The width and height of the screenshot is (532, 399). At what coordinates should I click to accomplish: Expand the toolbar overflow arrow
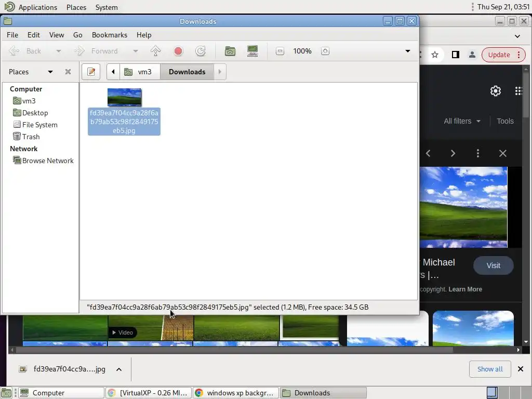coord(408,51)
